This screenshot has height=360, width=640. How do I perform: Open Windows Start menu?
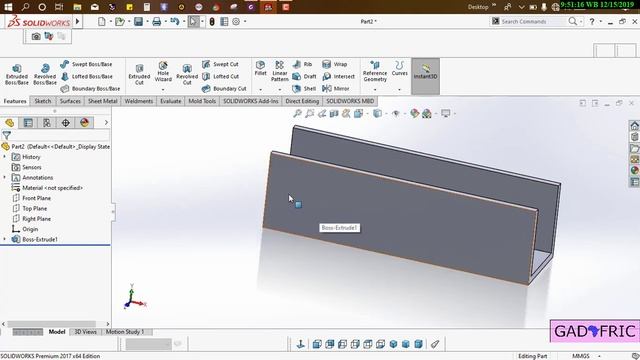(x=8, y=7)
